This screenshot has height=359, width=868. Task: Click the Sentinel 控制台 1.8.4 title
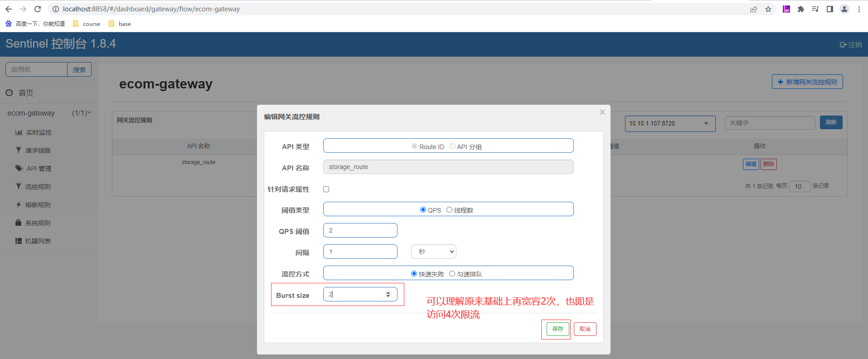(61, 44)
